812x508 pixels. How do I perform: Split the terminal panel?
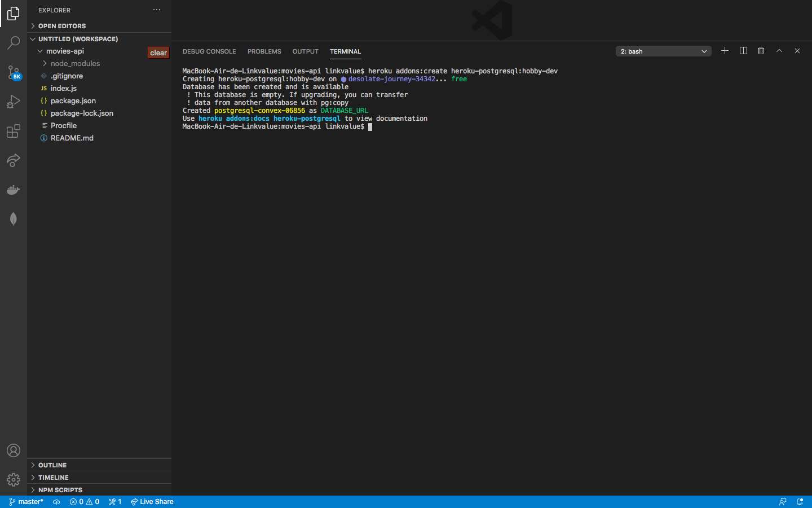click(743, 51)
